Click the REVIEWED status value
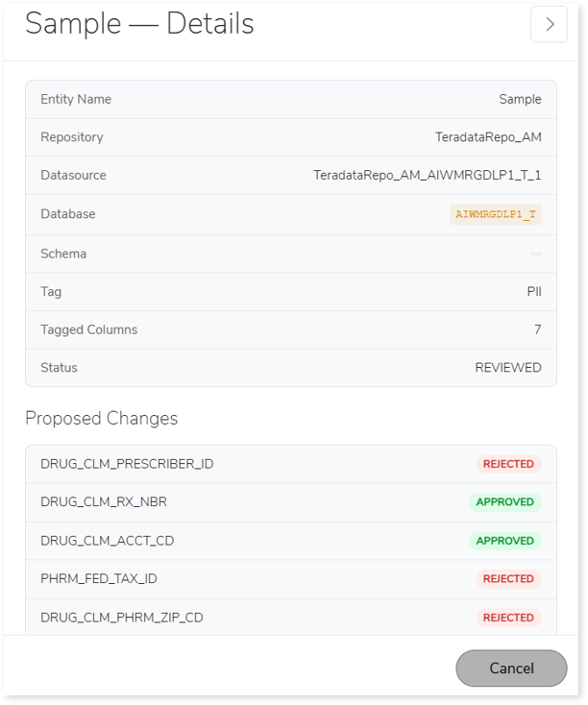 tap(508, 368)
